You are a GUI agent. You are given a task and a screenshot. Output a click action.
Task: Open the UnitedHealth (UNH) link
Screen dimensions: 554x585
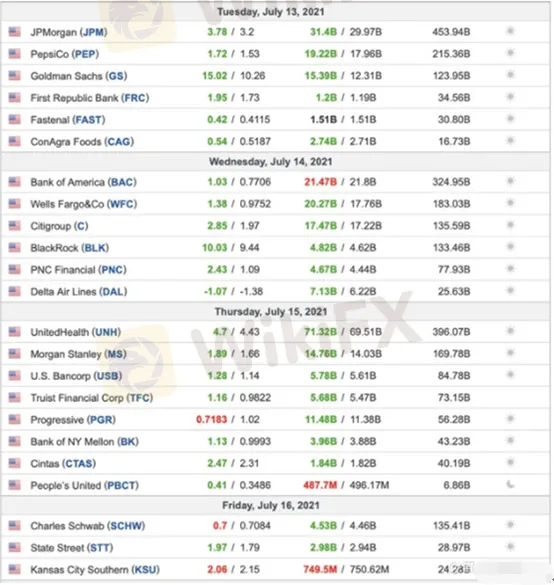coord(76,332)
